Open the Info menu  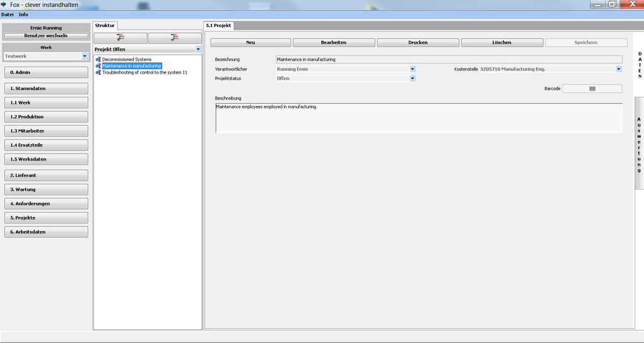coord(23,14)
